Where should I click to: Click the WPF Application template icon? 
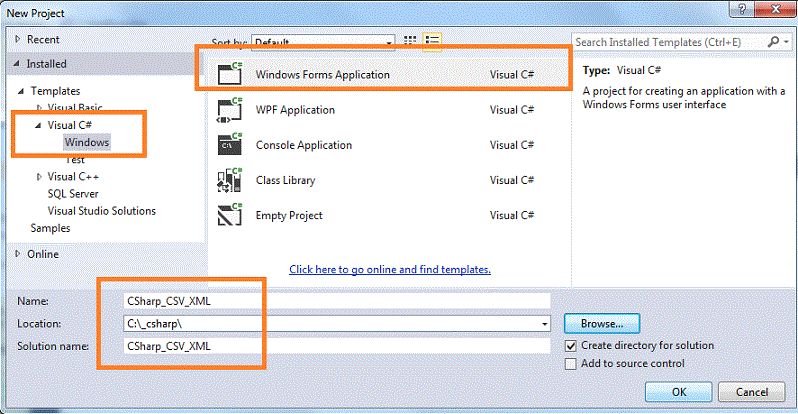(230, 109)
